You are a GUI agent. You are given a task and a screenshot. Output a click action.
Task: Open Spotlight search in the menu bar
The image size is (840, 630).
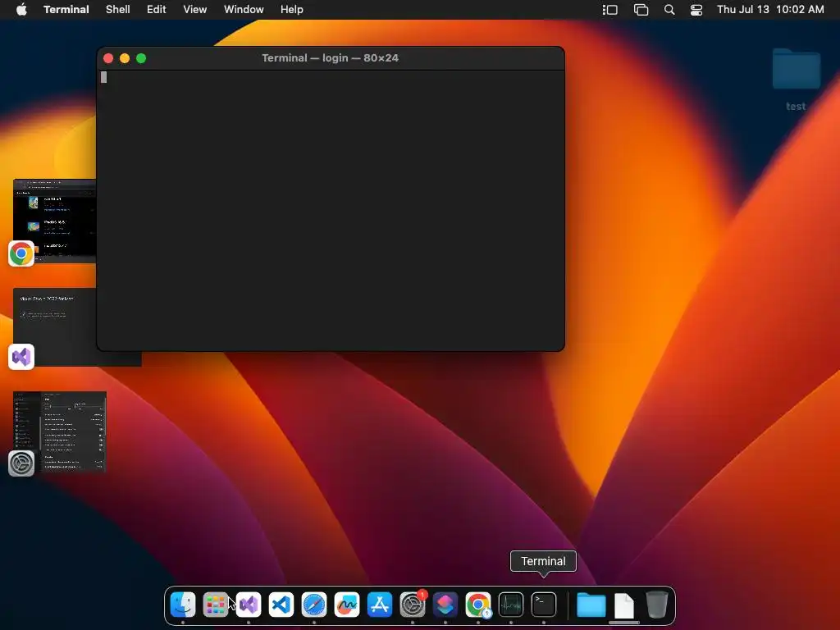[669, 10]
